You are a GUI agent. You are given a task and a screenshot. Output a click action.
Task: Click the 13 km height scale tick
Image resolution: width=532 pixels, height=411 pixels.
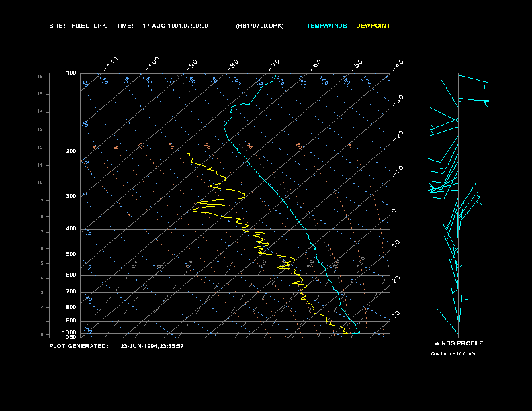point(40,130)
